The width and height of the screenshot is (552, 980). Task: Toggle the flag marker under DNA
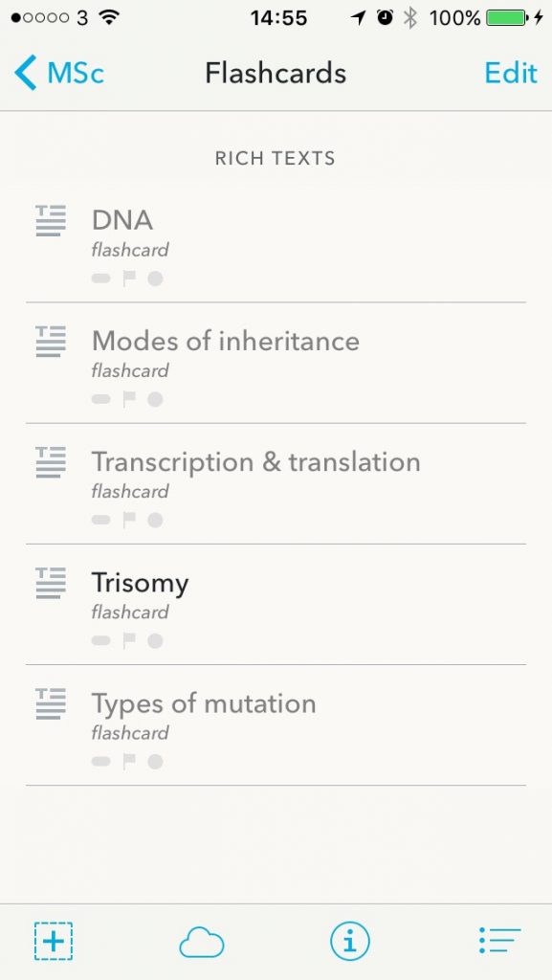(129, 278)
